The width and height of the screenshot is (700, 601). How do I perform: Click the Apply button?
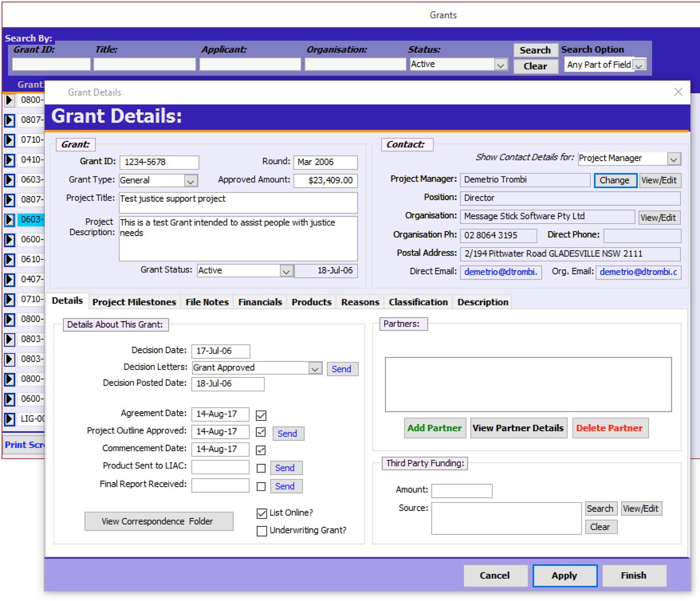tap(565, 575)
